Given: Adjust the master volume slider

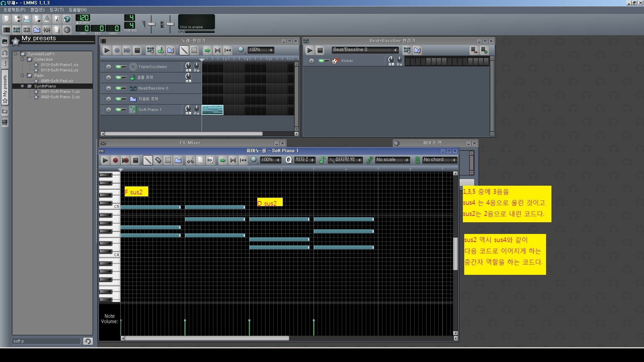Looking at the screenshot, I should pyautogui.click(x=151, y=24).
